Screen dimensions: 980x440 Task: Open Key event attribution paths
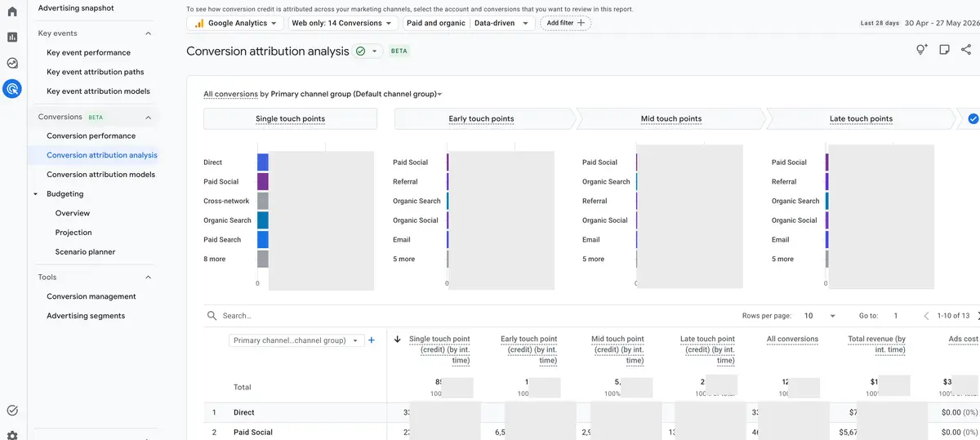tap(95, 72)
